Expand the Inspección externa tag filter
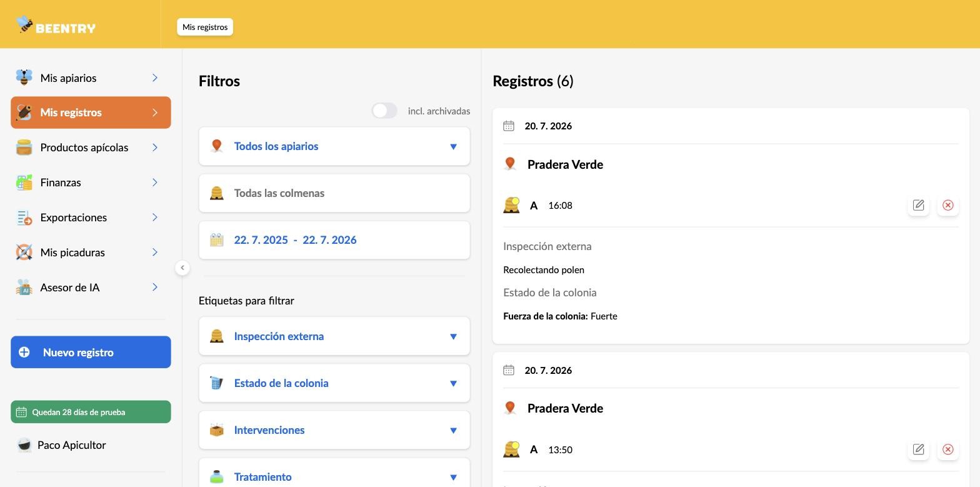 point(334,336)
